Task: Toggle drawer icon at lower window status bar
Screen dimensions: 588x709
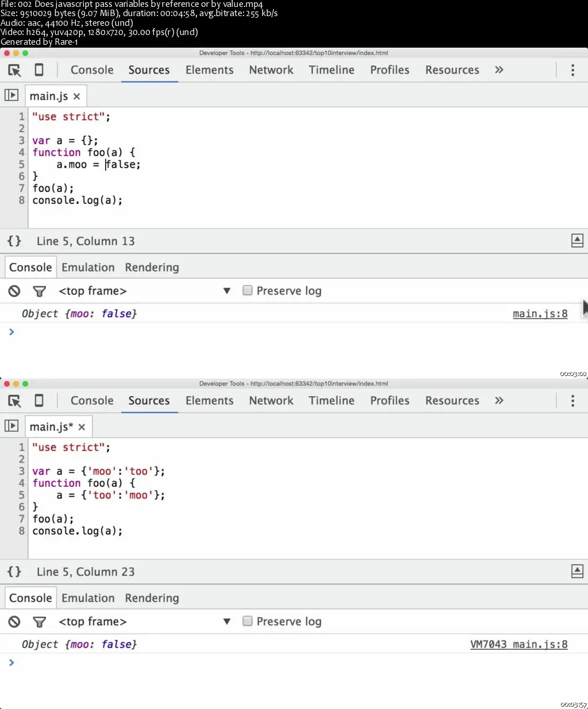Action: 577,572
